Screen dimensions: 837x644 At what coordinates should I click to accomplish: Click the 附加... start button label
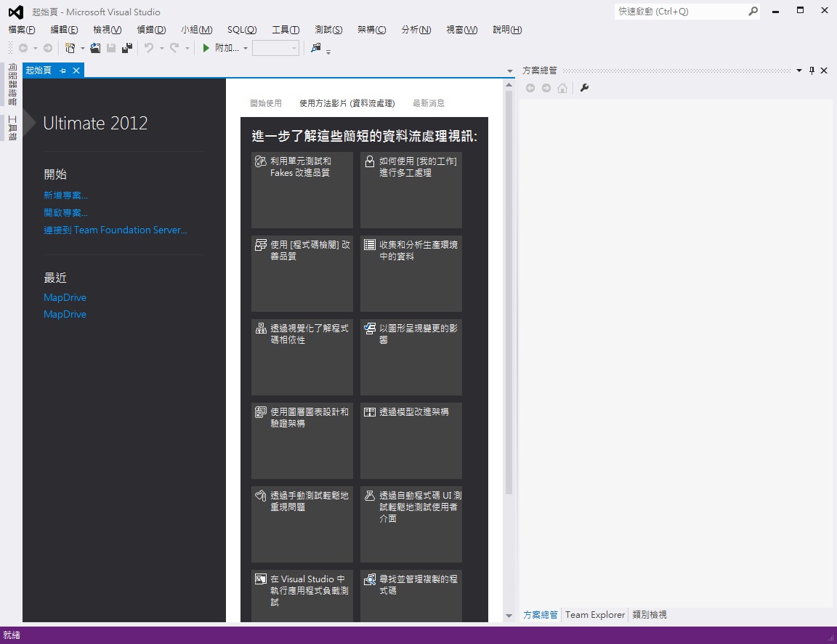[227, 48]
